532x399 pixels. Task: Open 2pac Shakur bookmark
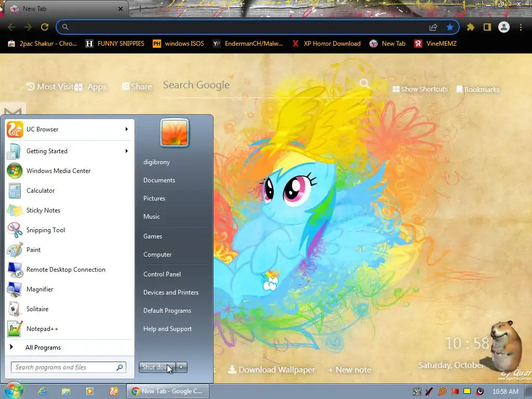[43, 44]
